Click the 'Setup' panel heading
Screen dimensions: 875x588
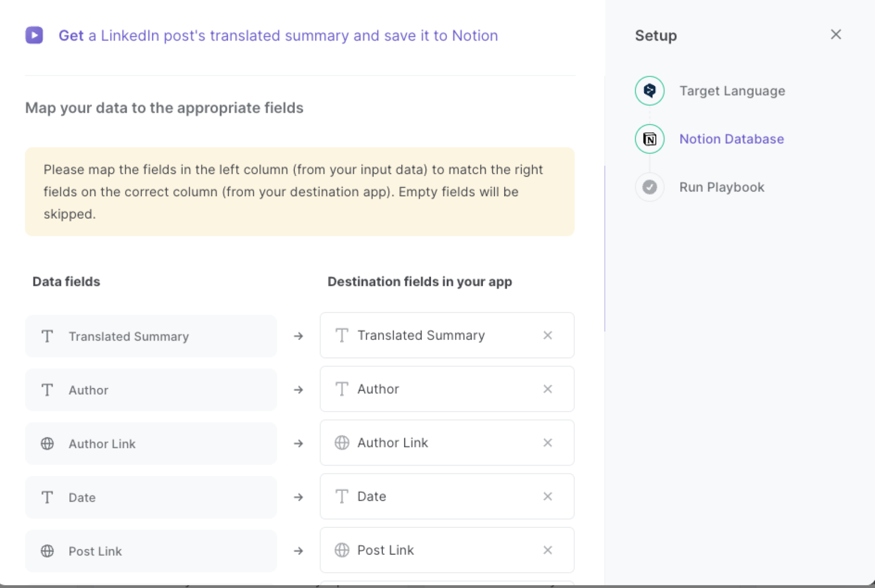656,36
